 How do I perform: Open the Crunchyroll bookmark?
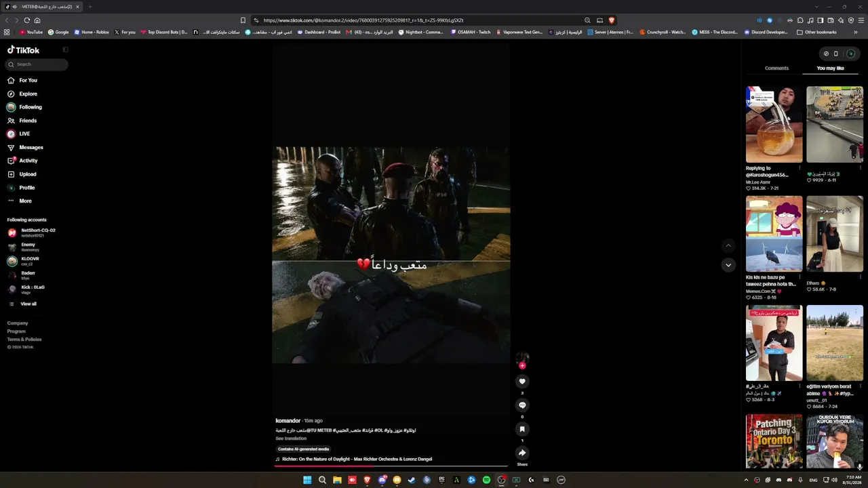(663, 32)
